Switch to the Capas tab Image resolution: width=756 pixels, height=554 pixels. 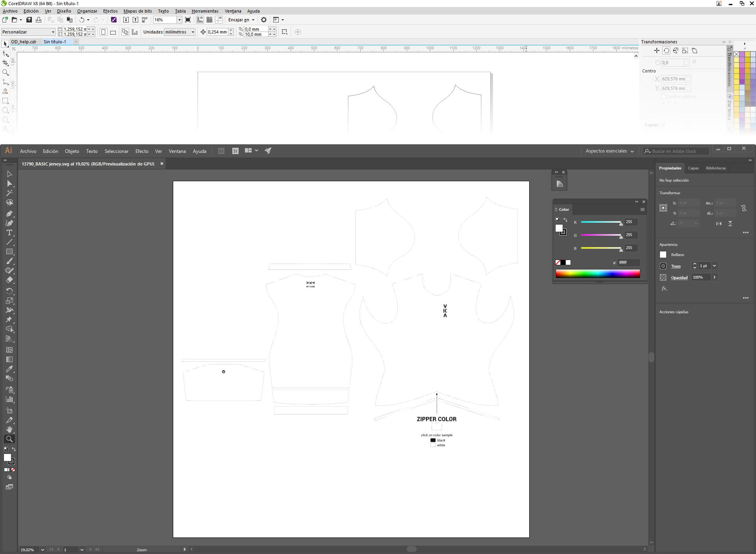(693, 168)
